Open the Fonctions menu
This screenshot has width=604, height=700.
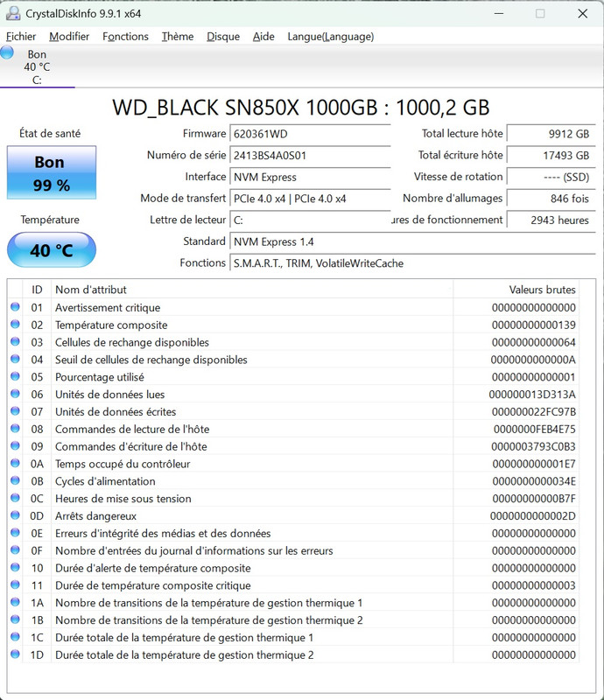pyautogui.click(x=125, y=37)
